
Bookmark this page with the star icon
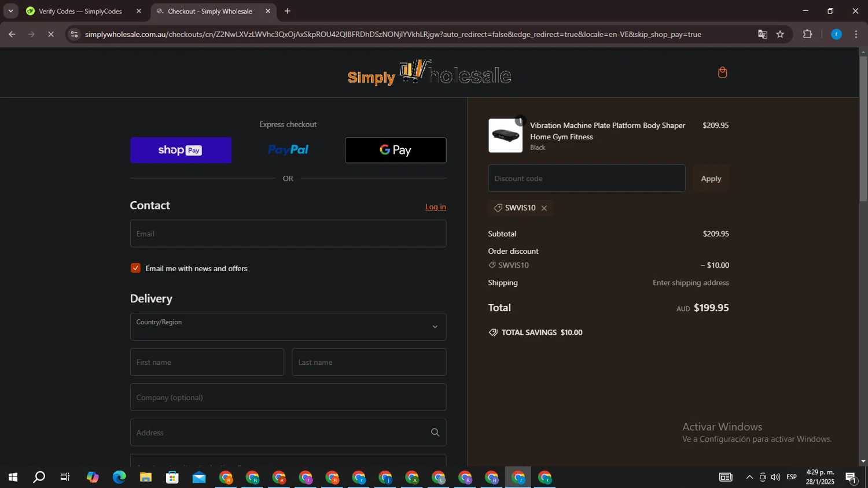780,34
